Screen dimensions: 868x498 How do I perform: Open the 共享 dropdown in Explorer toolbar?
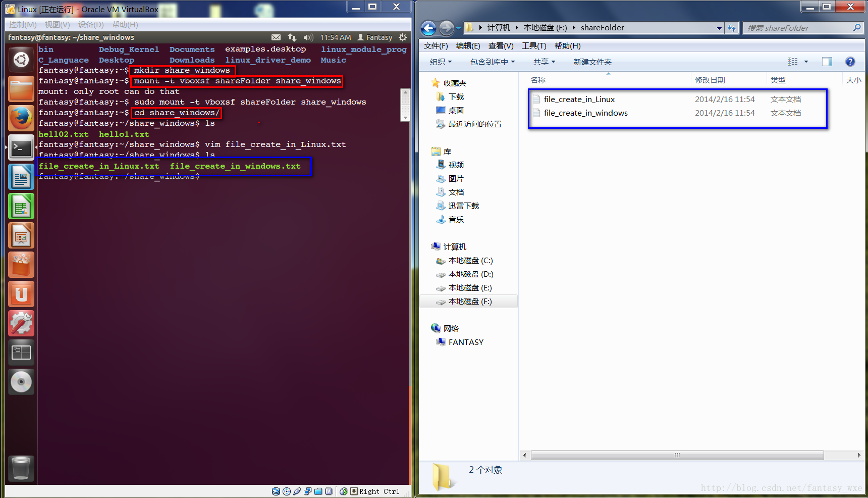point(544,62)
